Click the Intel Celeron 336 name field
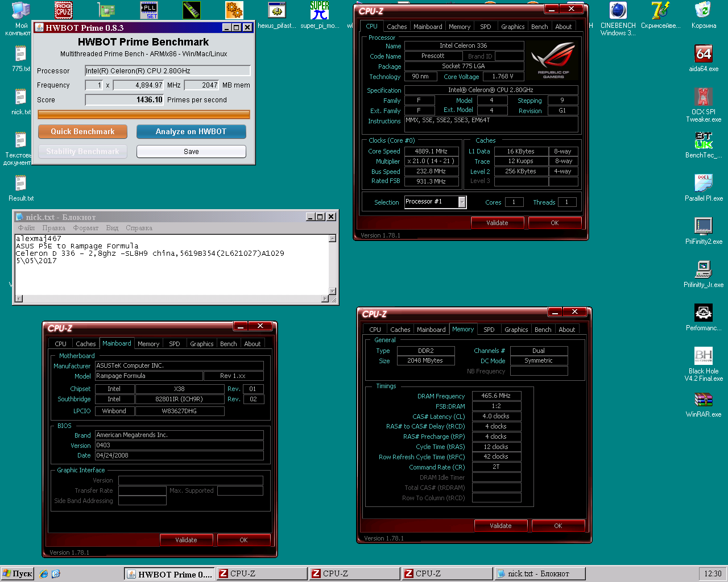The width and height of the screenshot is (728, 582). (464, 45)
